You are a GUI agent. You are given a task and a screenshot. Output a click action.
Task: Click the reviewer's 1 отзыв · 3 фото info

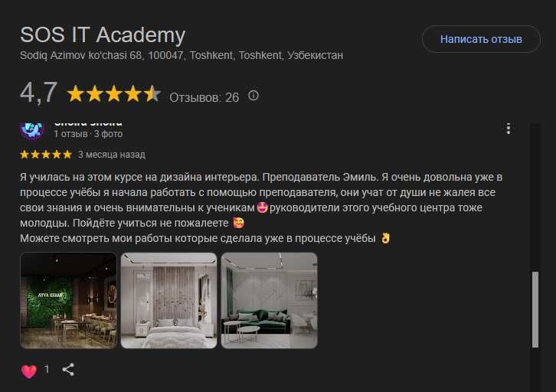click(x=88, y=134)
